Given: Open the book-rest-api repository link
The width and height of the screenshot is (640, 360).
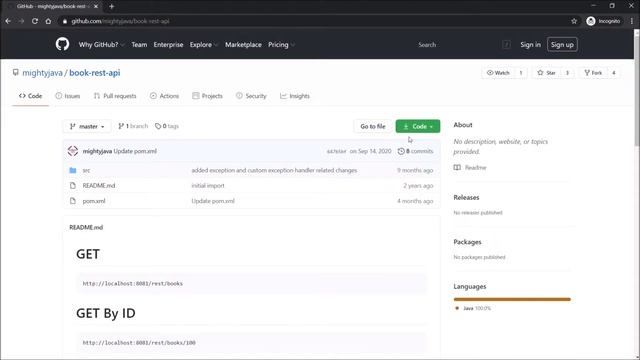Looking at the screenshot, I should 95,73.
